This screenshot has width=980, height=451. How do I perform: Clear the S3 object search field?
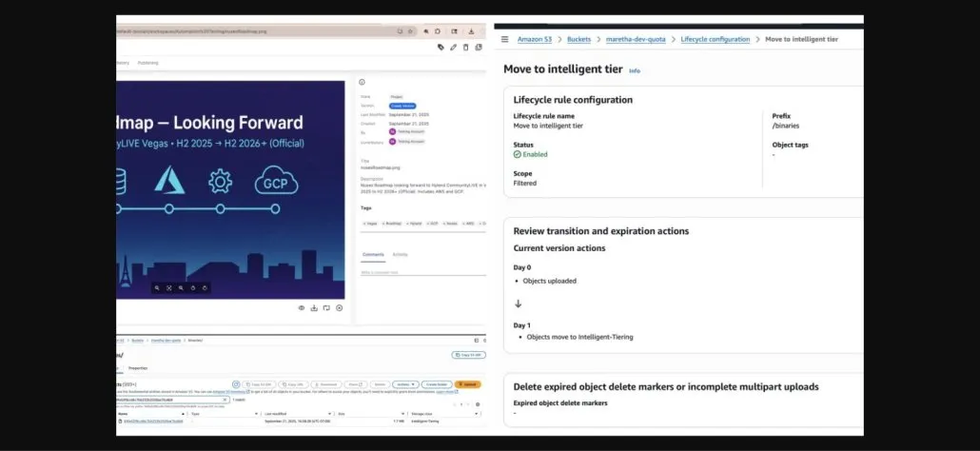225,400
